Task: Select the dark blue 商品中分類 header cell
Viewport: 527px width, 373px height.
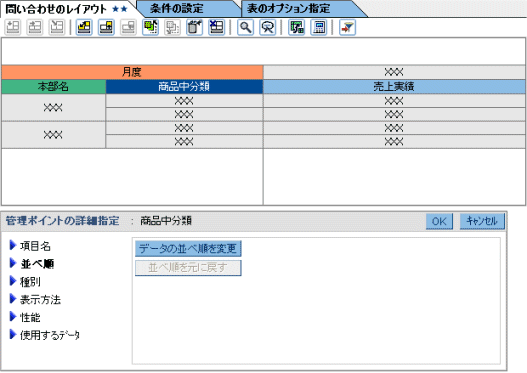Action: pos(184,87)
